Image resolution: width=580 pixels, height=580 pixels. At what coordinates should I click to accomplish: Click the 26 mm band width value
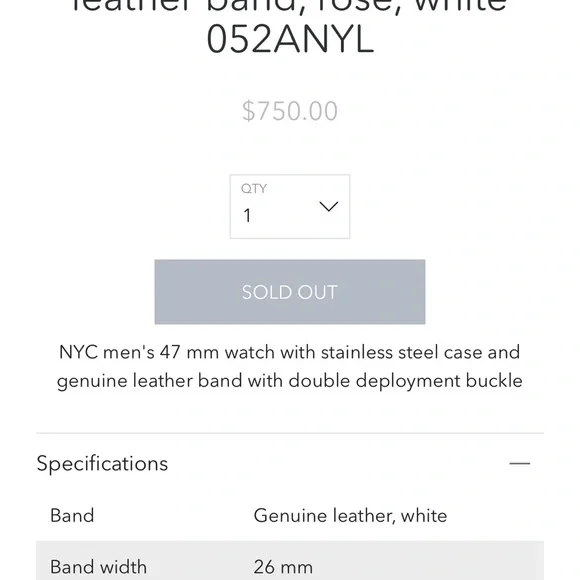(x=283, y=566)
